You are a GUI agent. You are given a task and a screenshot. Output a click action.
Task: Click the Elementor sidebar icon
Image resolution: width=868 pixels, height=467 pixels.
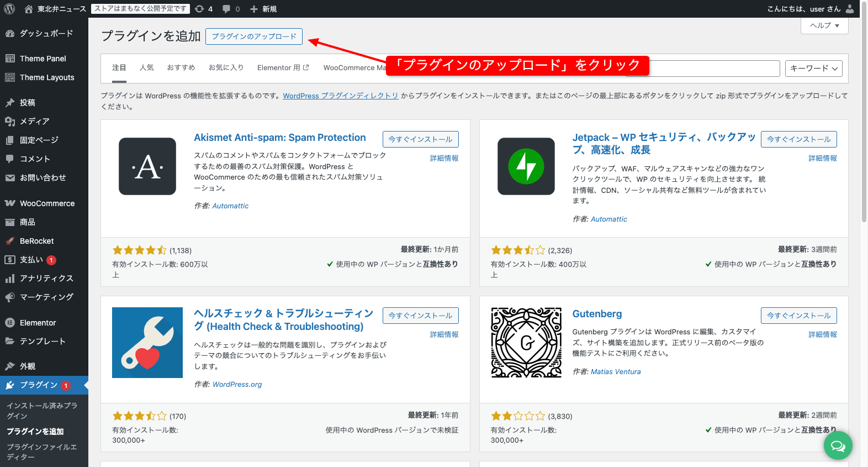[x=10, y=323]
